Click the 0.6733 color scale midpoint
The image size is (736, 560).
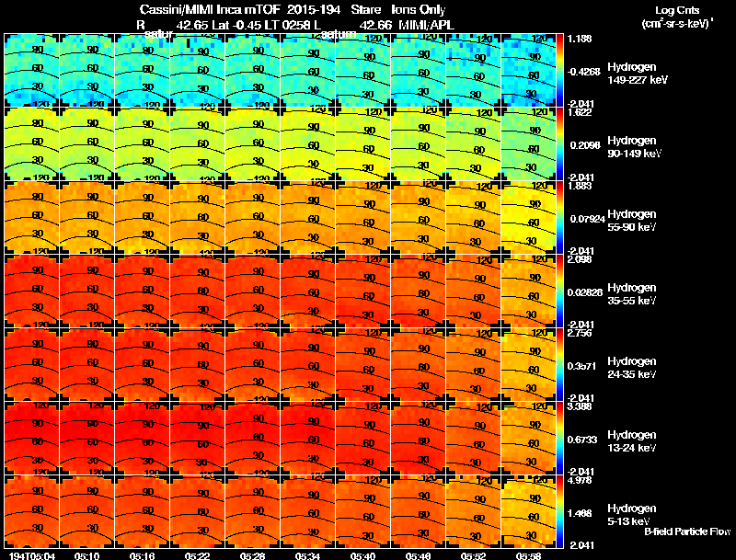pos(582,440)
